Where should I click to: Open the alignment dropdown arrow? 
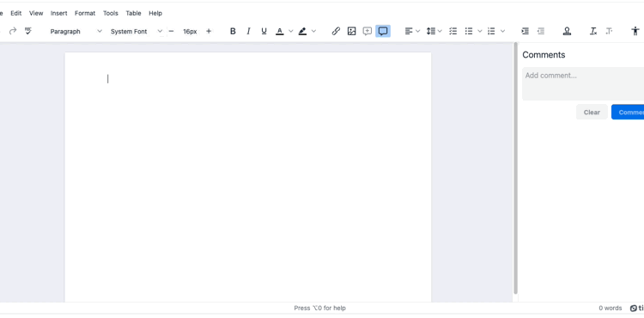(x=418, y=31)
